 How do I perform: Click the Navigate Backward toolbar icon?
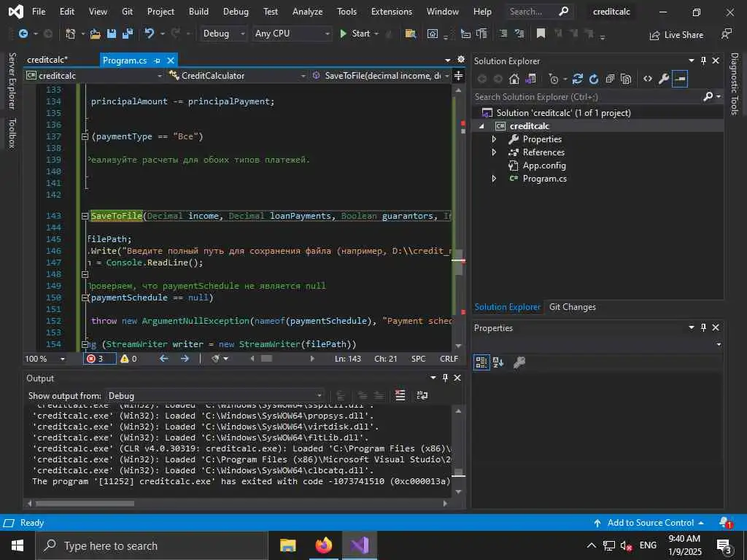23,34
